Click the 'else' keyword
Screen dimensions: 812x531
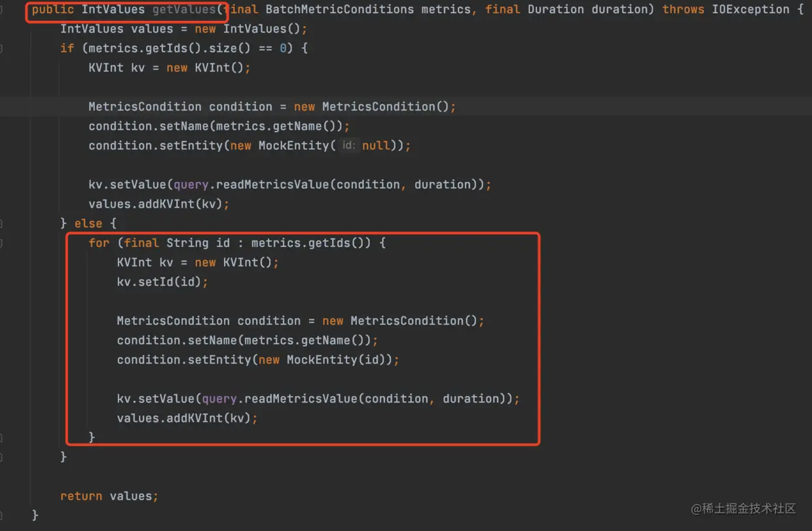[88, 223]
